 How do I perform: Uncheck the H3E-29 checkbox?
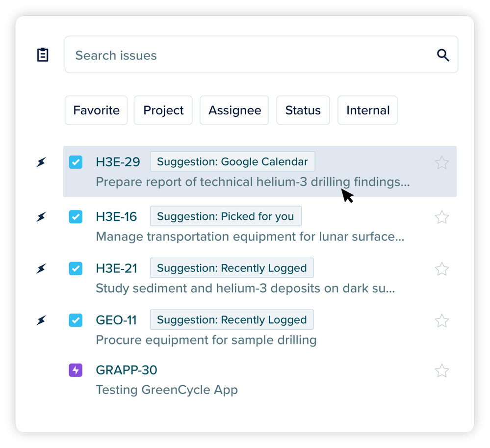tap(76, 161)
